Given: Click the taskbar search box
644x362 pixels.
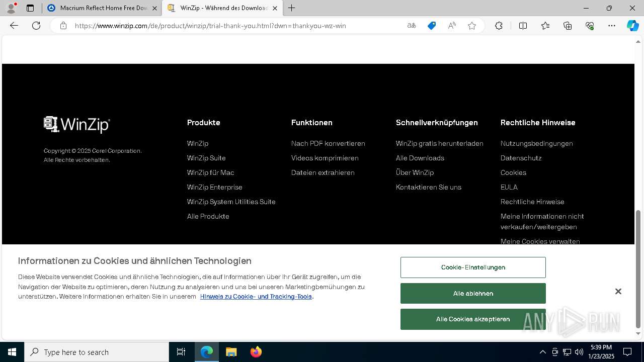Looking at the screenshot, I should click(x=97, y=352).
